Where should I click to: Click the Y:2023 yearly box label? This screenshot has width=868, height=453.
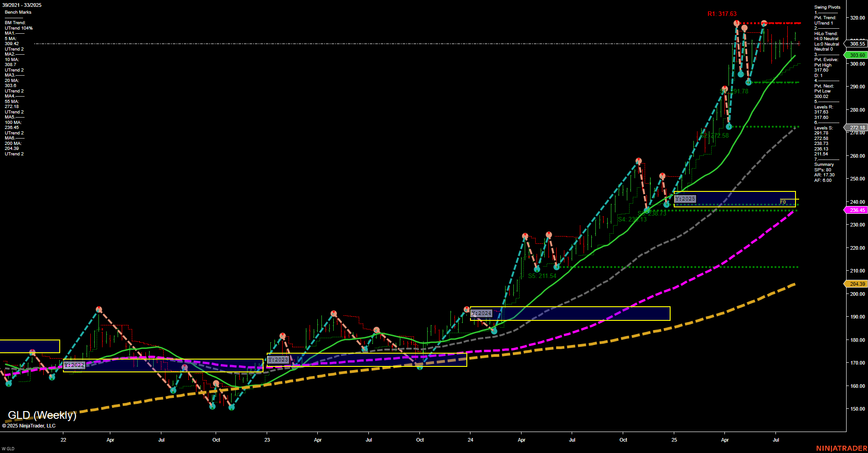point(279,360)
